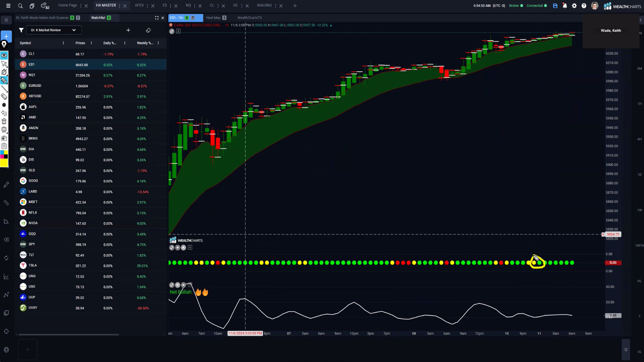The image size is (644, 362).
Task: Toggle T badge on ES1 - 1hr tab
Action: [193, 18]
